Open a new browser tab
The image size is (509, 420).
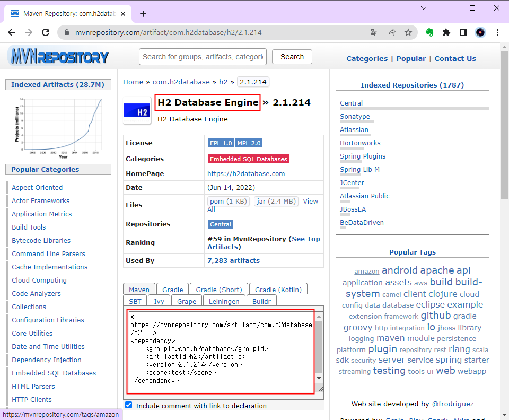click(x=143, y=14)
